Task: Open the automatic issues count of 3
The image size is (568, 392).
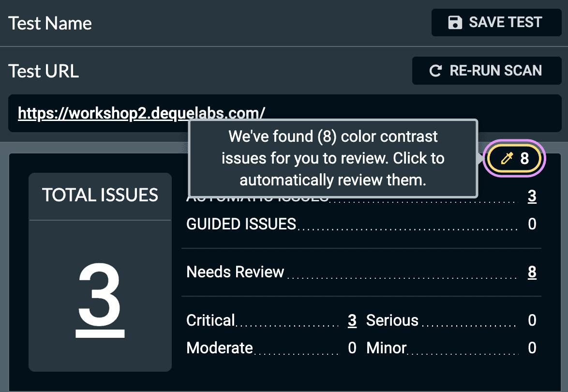Action: 532,196
